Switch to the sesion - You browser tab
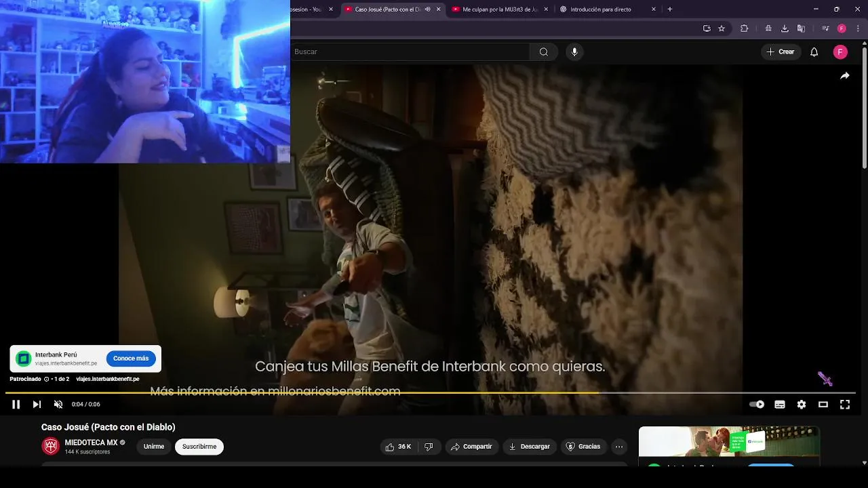The width and height of the screenshot is (868, 488). coord(307,9)
